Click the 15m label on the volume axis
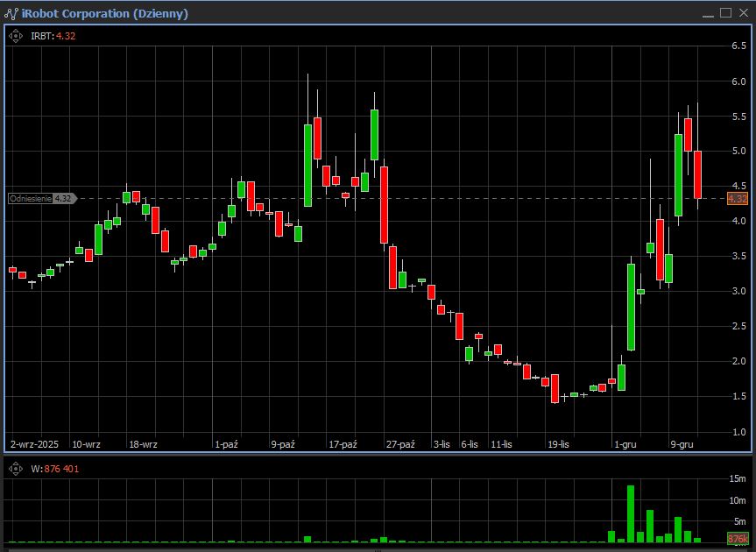Viewport: 756px width, 552px height. 737,478
